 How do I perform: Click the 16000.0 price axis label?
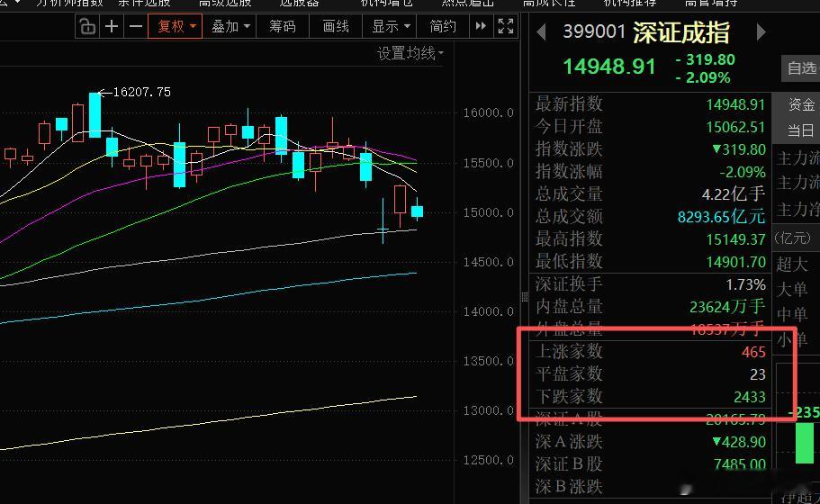488,112
